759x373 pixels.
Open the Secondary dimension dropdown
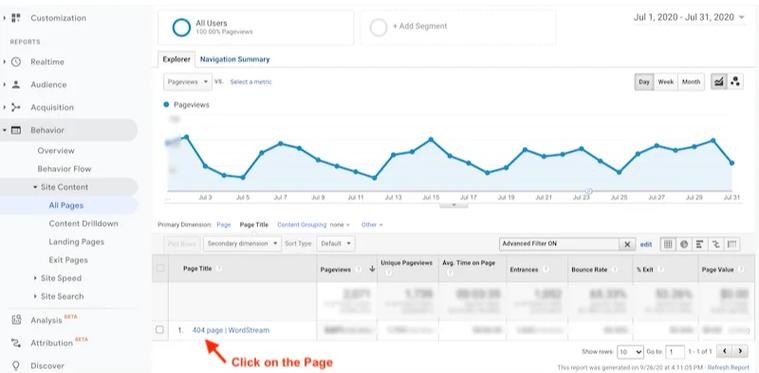point(242,244)
